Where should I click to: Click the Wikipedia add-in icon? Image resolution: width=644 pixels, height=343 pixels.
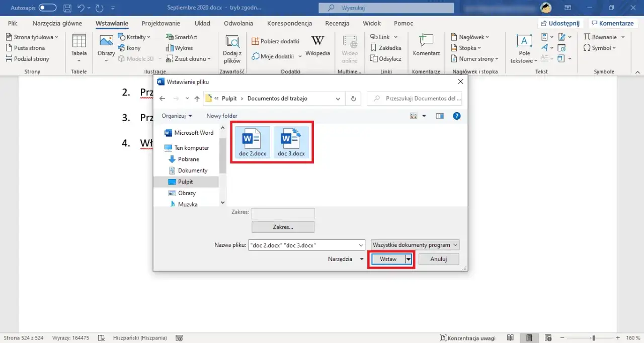(x=317, y=42)
